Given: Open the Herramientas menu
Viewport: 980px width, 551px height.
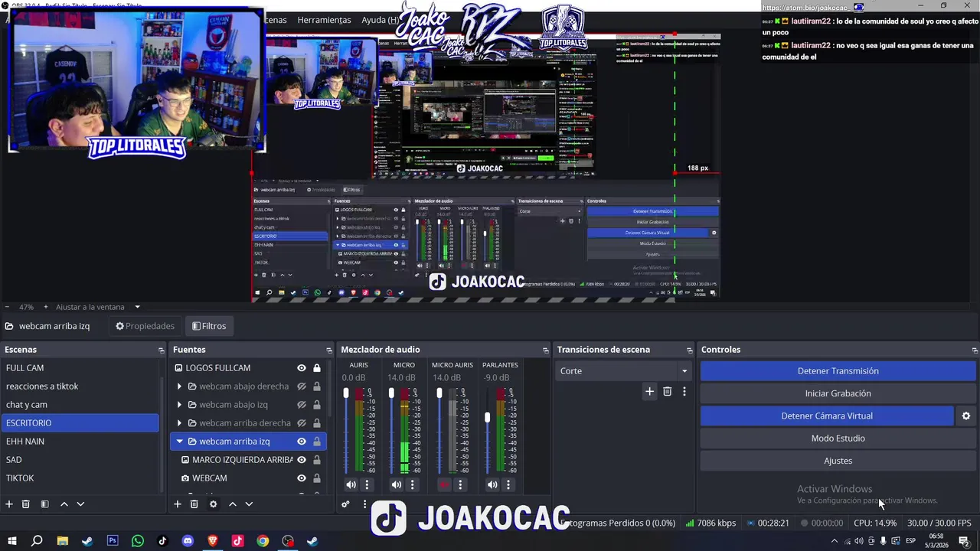Looking at the screenshot, I should 324,20.
